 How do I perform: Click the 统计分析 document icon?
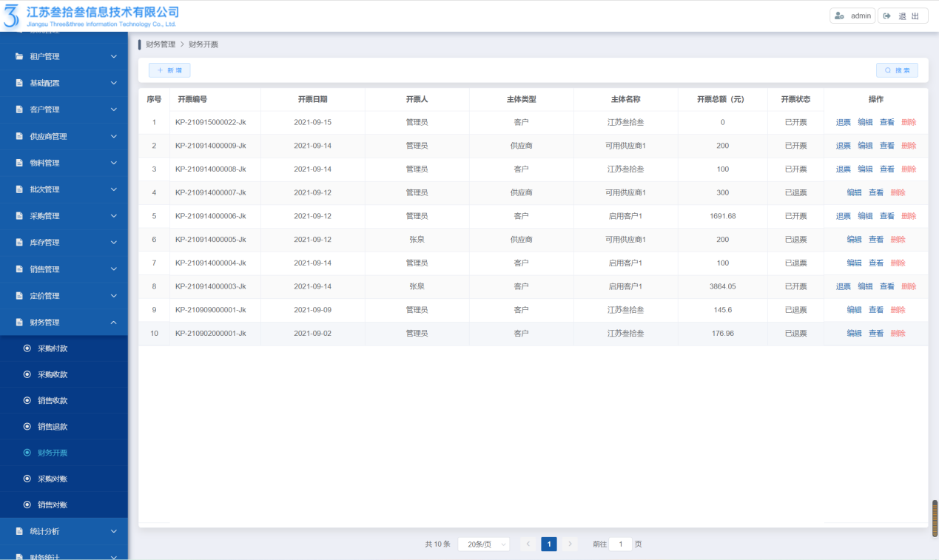coord(19,531)
